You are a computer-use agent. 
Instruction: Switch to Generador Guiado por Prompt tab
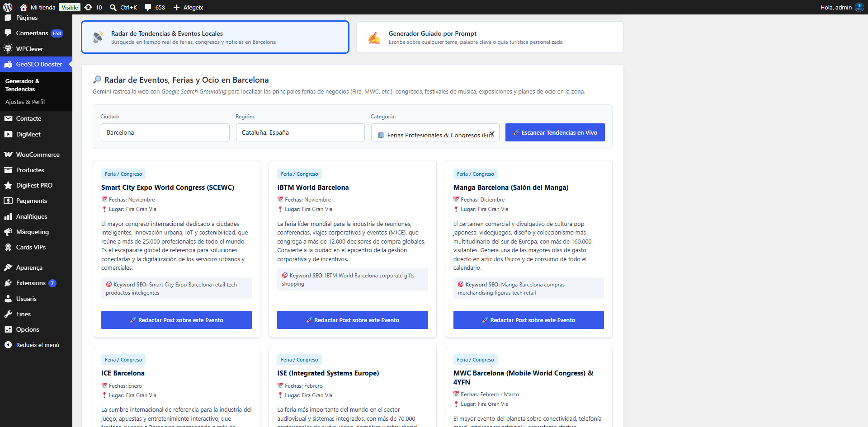pyautogui.click(x=490, y=37)
